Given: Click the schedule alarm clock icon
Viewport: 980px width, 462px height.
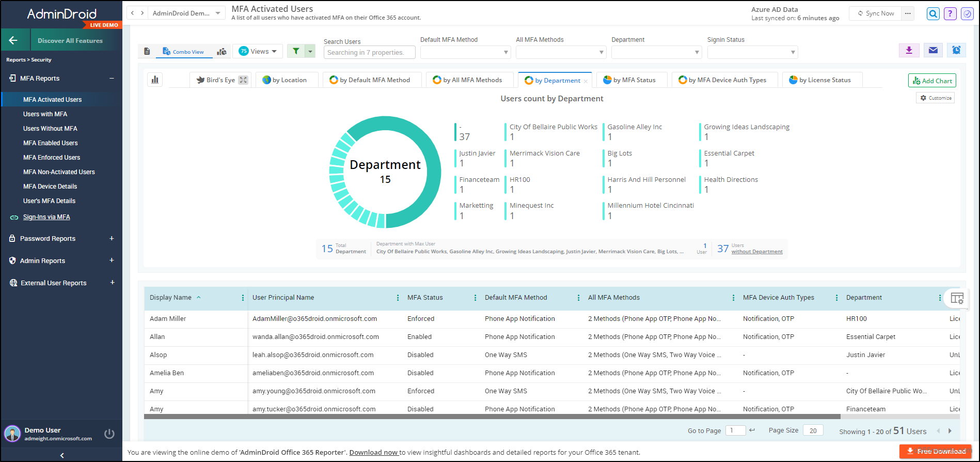Looking at the screenshot, I should click(x=957, y=50).
